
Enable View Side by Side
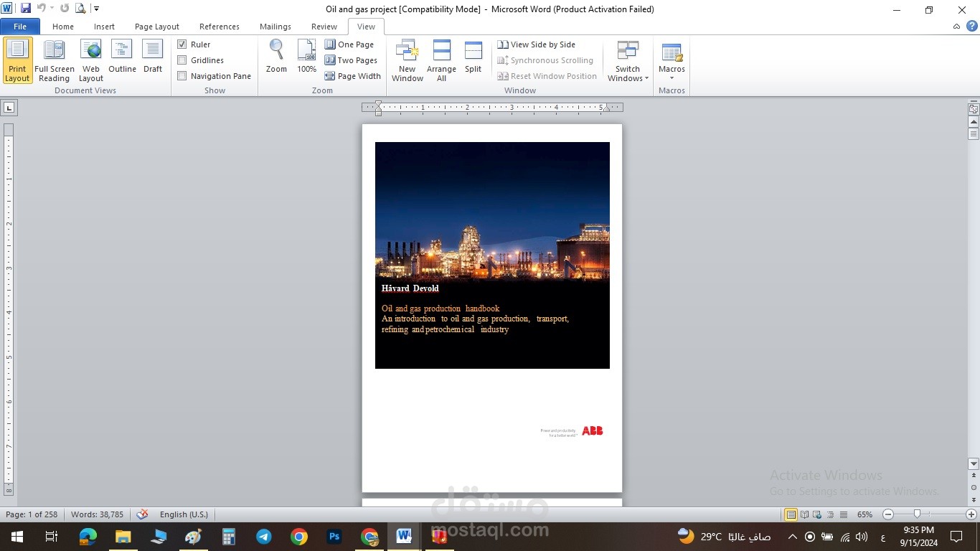pyautogui.click(x=537, y=44)
